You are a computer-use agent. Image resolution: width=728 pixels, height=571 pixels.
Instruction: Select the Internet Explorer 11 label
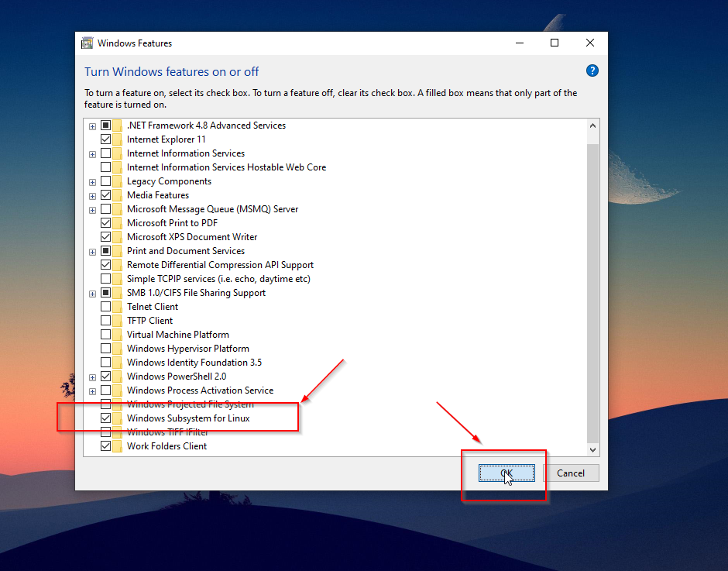167,139
